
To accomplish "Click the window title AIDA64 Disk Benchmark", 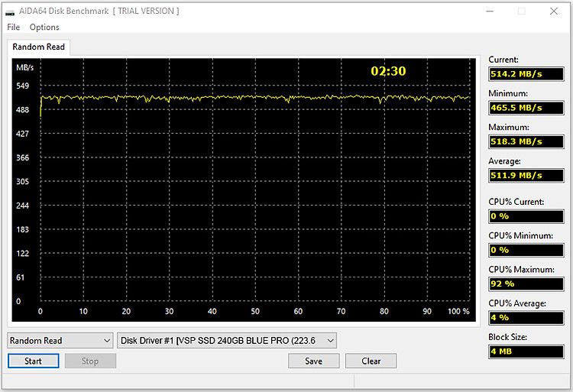I will pyautogui.click(x=64, y=11).
